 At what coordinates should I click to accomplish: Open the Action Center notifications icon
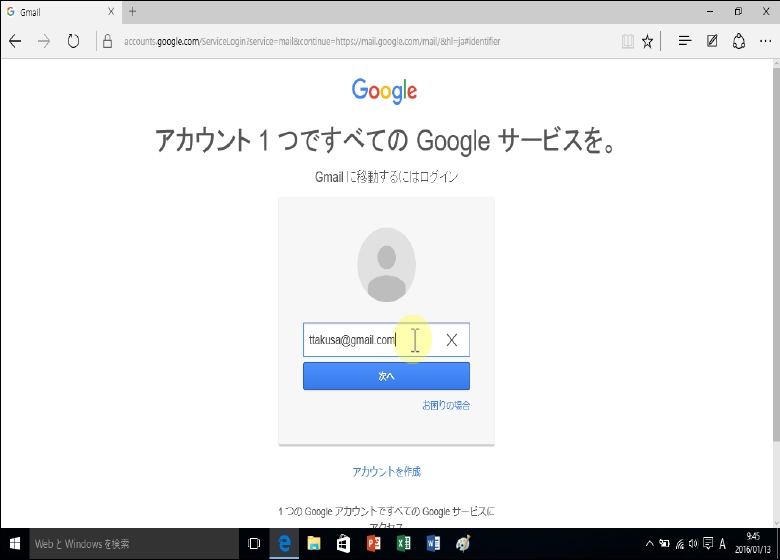(x=708, y=544)
